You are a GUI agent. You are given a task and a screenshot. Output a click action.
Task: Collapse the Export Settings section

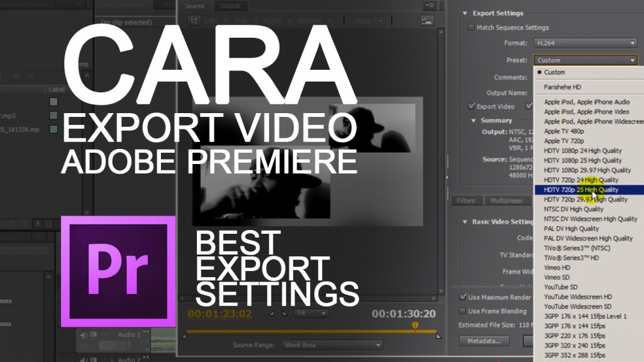(465, 13)
